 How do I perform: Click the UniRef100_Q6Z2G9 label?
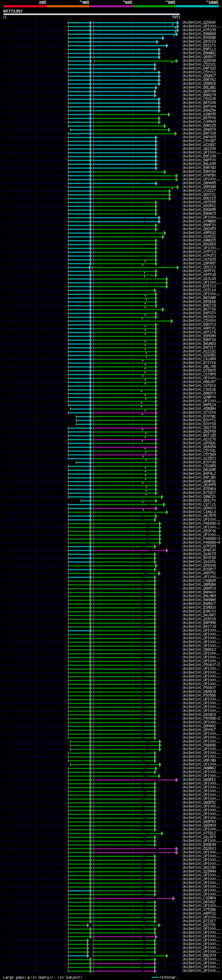click(x=199, y=149)
